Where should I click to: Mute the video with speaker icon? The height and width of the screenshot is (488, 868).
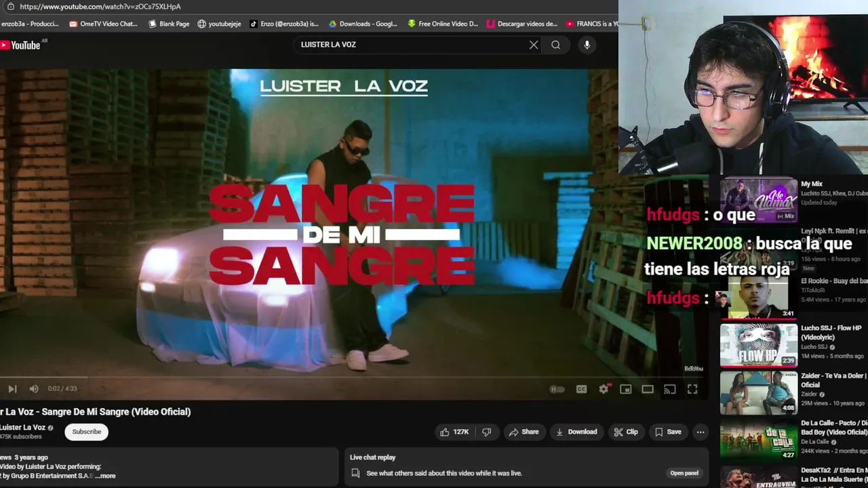(x=34, y=389)
